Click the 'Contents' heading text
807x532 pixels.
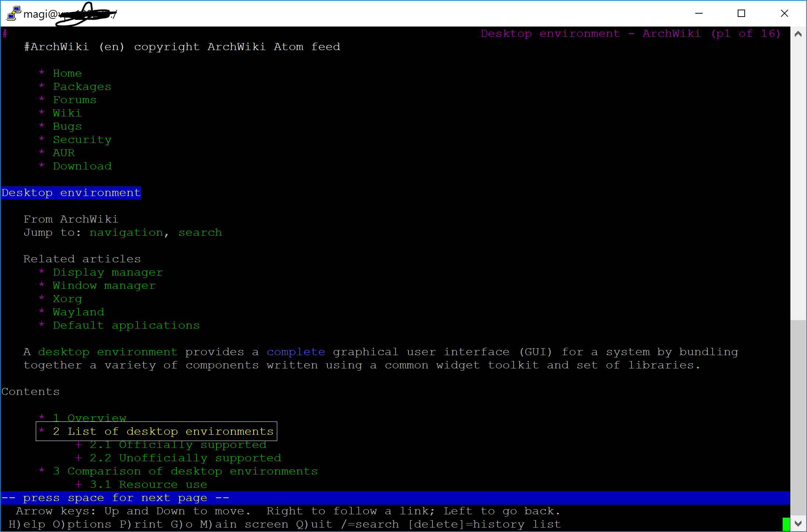(x=31, y=392)
